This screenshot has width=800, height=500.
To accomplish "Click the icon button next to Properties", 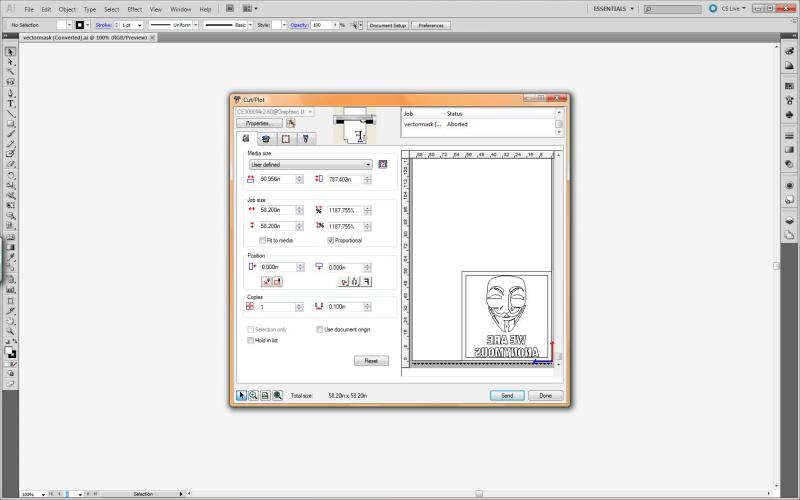I will click(291, 123).
